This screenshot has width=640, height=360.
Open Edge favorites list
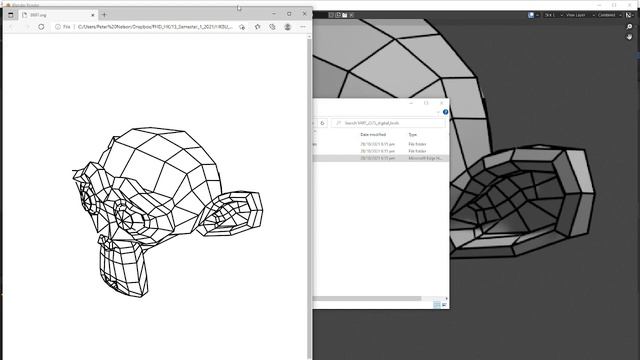[257, 27]
